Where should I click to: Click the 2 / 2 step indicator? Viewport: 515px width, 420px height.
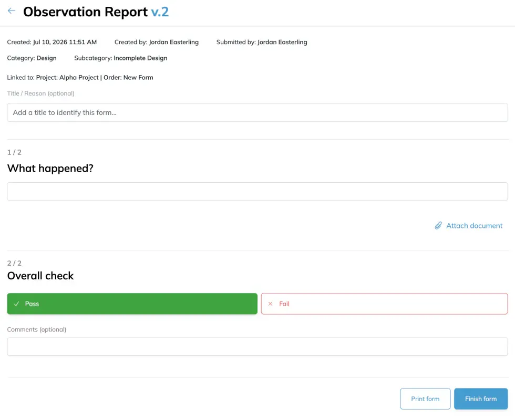(x=14, y=263)
